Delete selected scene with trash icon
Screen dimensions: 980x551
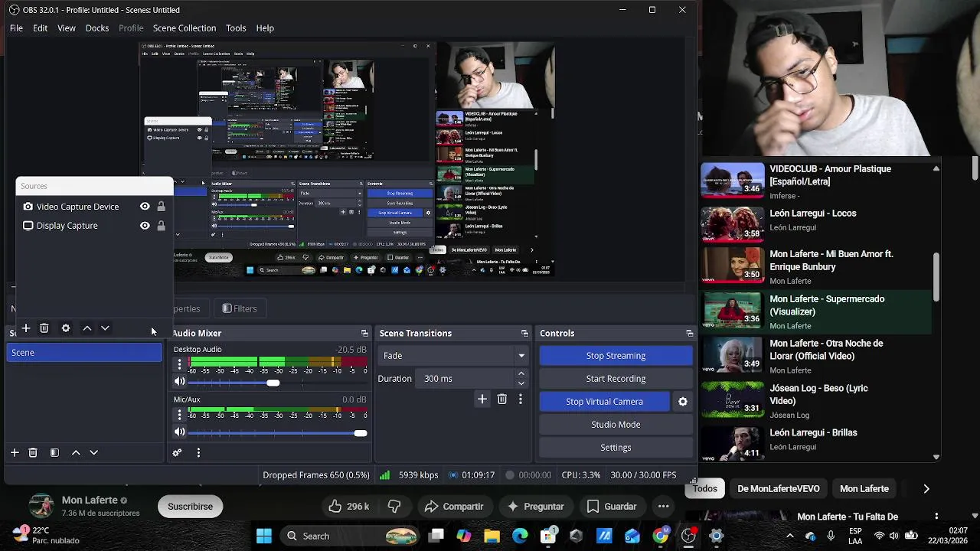33,452
